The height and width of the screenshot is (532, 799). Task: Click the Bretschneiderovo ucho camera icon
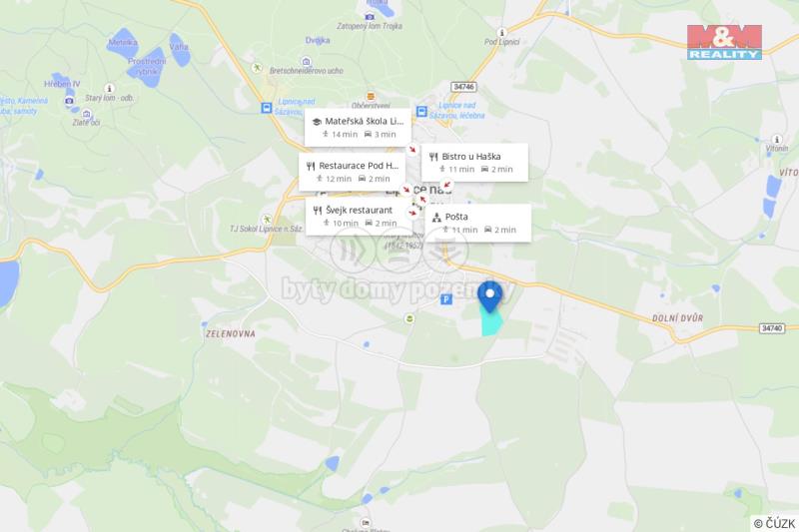[306, 62]
